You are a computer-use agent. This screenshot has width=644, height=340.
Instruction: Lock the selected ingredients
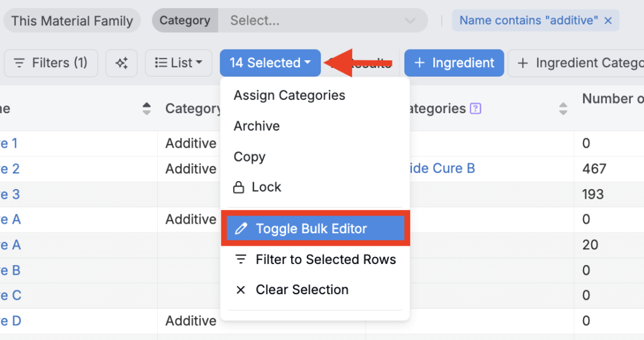point(258,187)
